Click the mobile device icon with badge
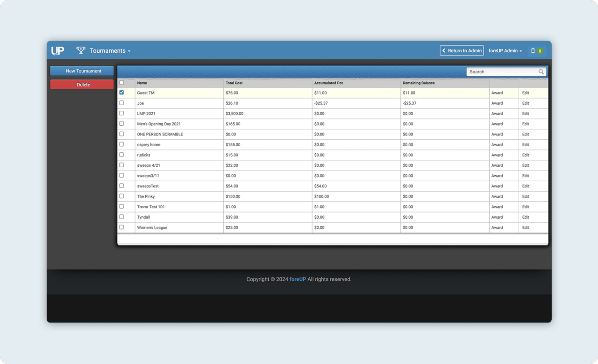 pos(537,50)
